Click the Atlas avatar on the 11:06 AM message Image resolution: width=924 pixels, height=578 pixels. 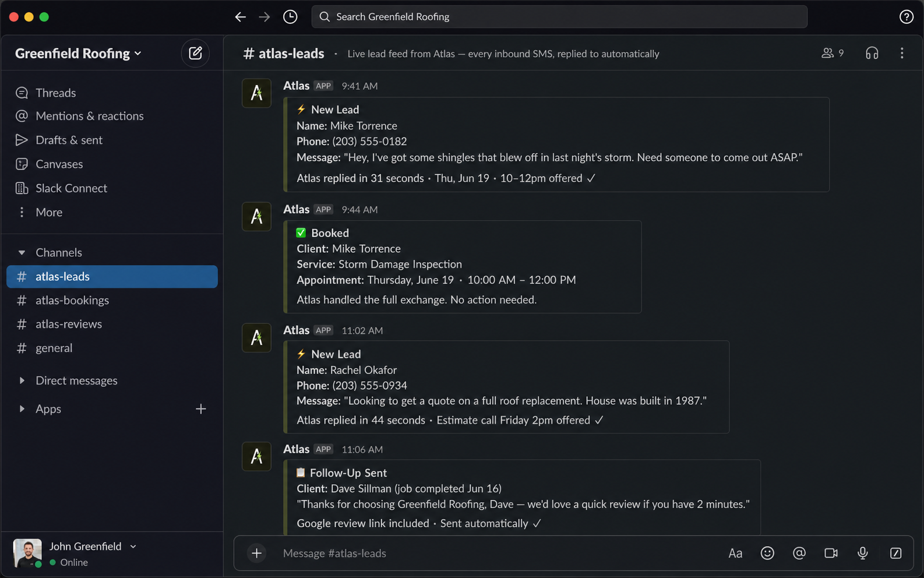[x=256, y=457]
